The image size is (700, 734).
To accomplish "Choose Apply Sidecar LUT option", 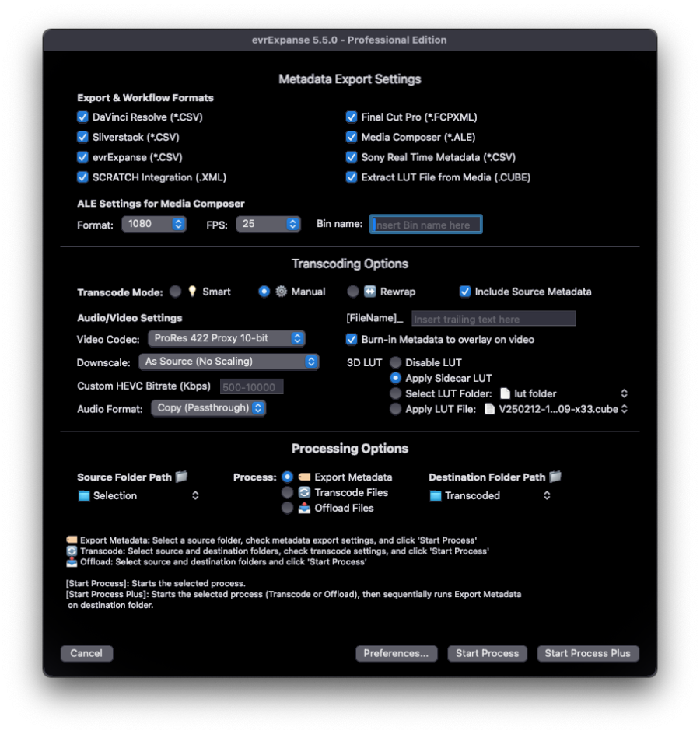I will click(396, 378).
